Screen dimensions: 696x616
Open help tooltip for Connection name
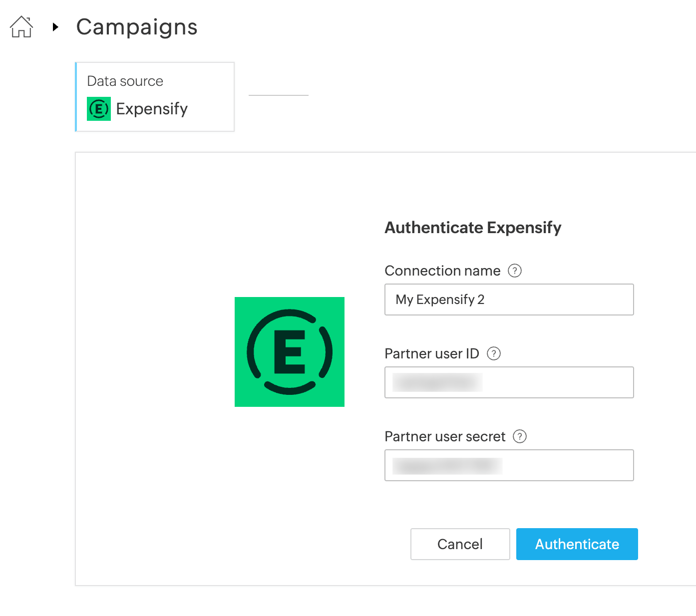coord(514,271)
